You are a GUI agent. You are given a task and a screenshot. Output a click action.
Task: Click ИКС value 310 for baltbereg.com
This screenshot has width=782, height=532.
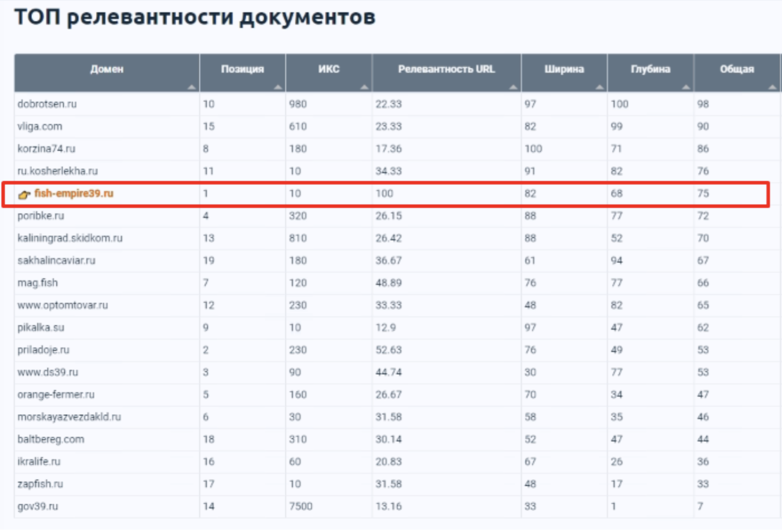tap(298, 440)
